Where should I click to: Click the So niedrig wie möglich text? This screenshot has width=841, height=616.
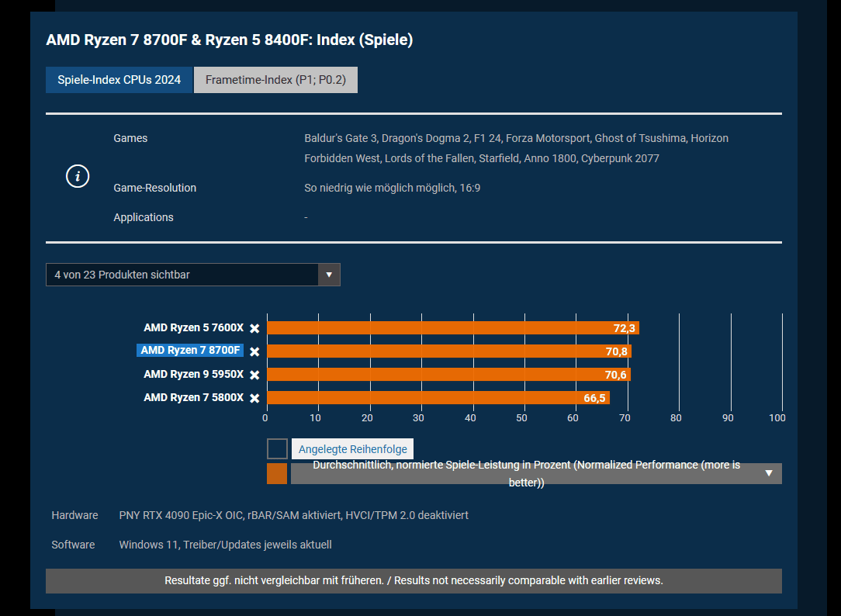click(392, 188)
